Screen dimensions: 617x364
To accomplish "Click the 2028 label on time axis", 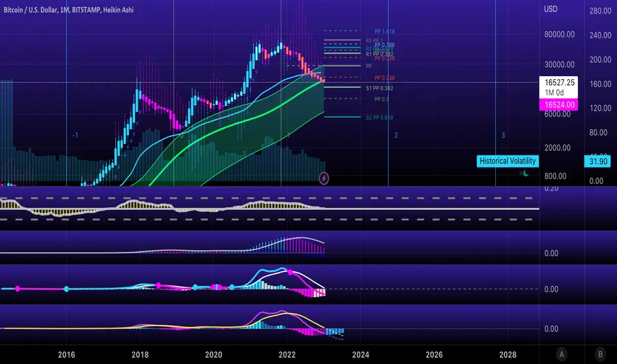I will pos(508,355).
